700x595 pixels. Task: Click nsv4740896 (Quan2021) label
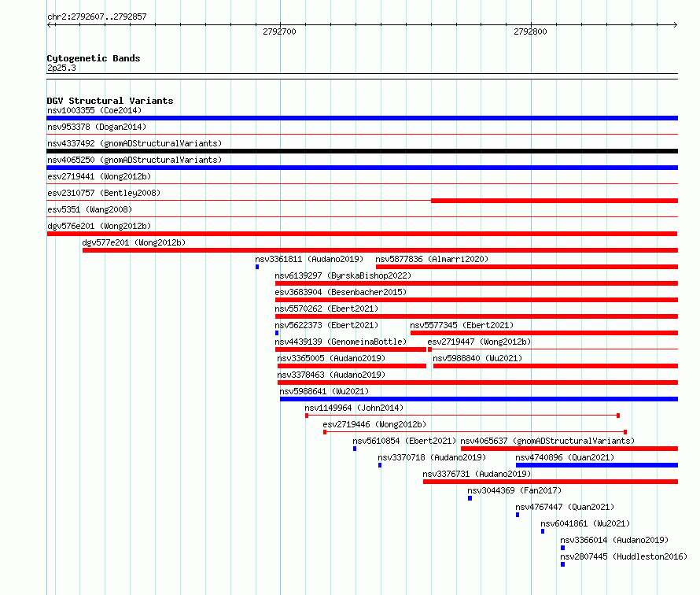point(565,457)
